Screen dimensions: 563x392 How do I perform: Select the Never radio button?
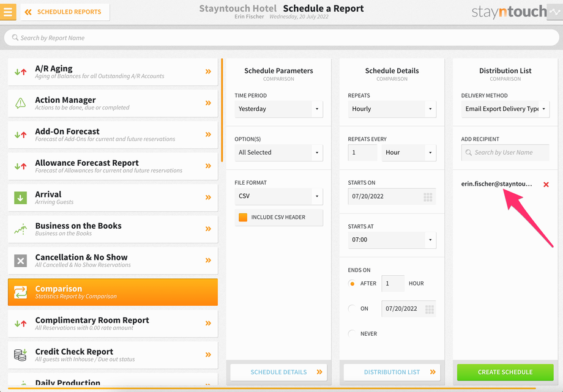pos(352,333)
